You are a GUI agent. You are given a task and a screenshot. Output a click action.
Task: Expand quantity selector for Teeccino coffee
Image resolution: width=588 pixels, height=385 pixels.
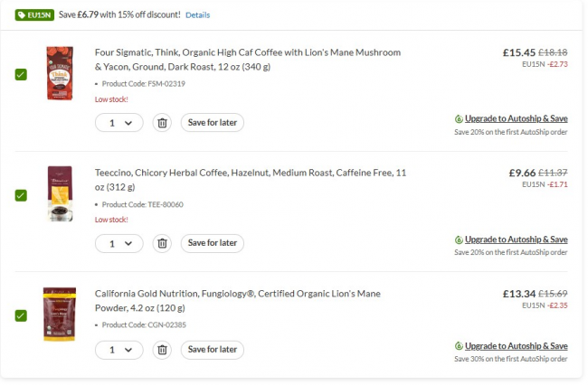tap(119, 242)
